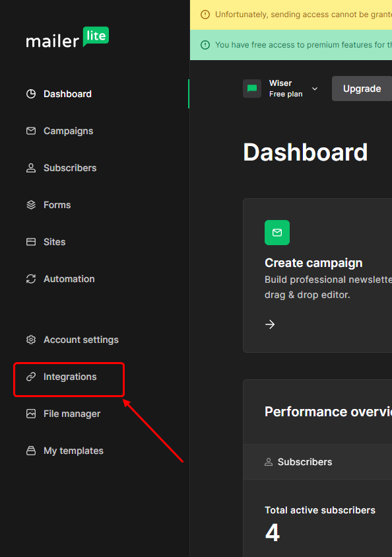Click the mailerlite logo

pos(67,37)
